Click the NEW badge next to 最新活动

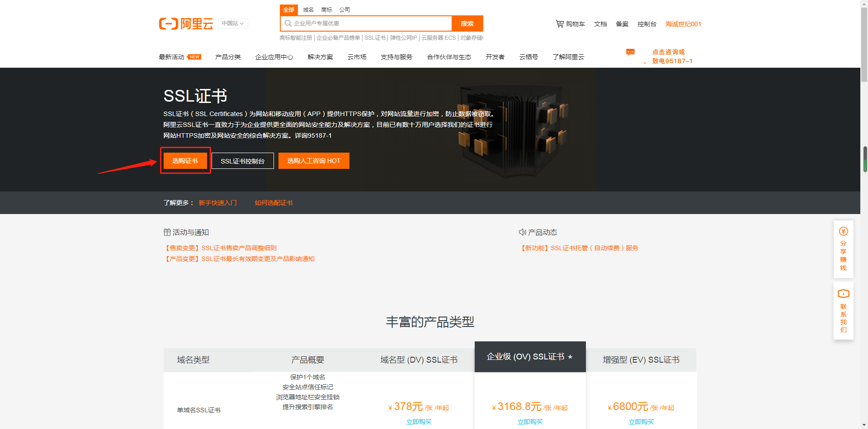(x=194, y=57)
